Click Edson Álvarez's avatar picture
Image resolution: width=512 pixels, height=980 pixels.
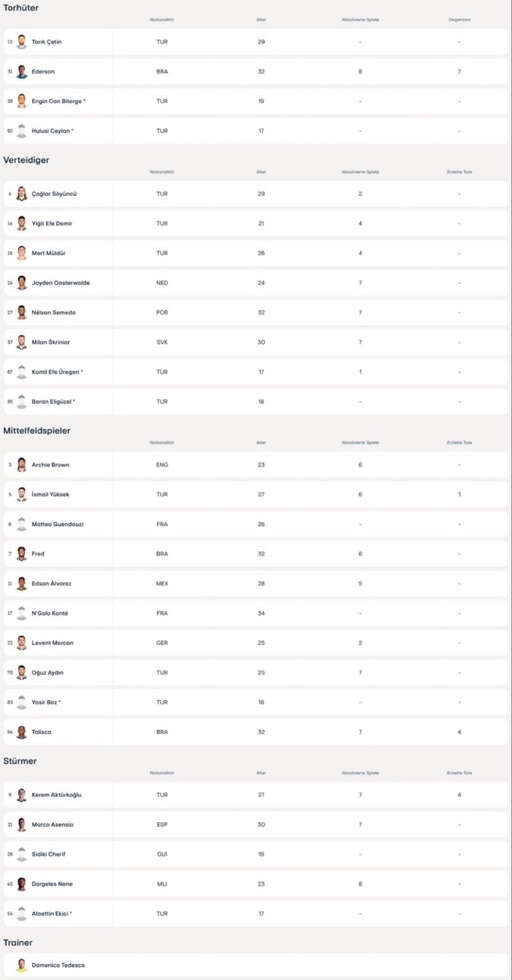tap(22, 584)
